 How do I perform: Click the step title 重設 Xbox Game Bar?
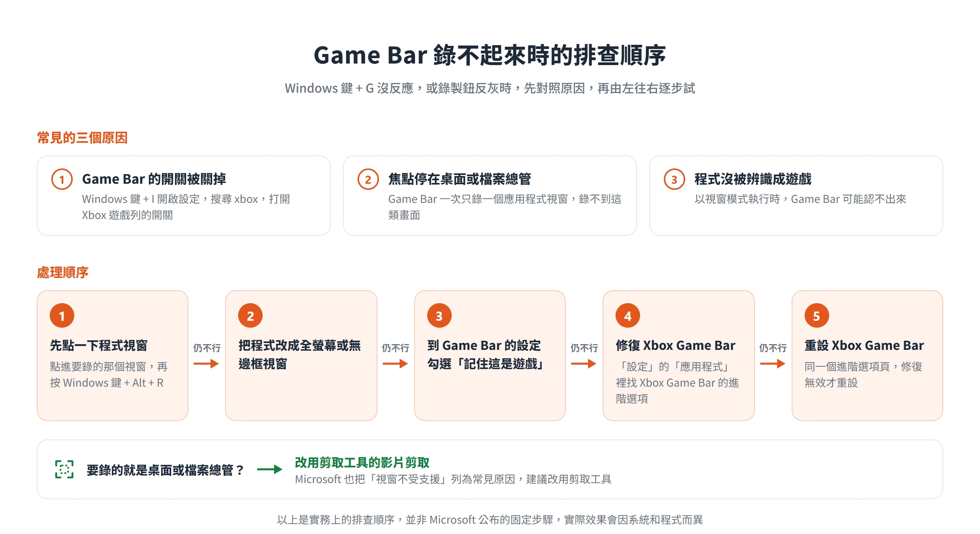tap(864, 345)
